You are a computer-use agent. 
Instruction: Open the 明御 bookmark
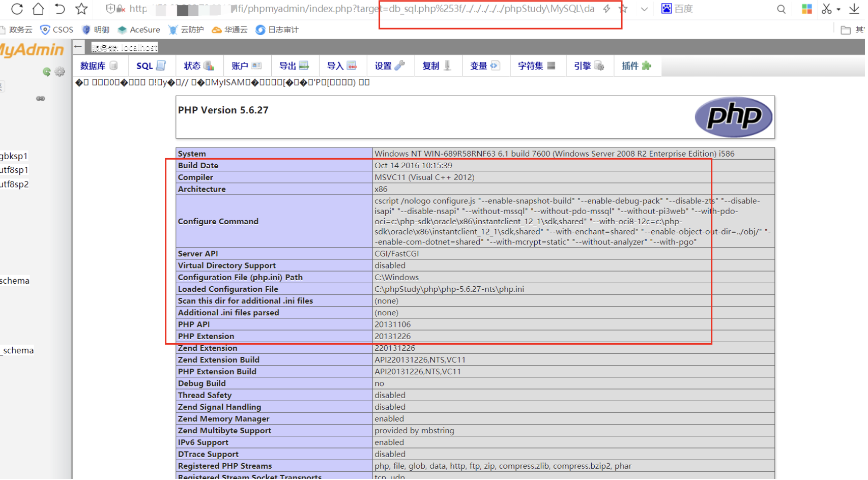click(96, 30)
